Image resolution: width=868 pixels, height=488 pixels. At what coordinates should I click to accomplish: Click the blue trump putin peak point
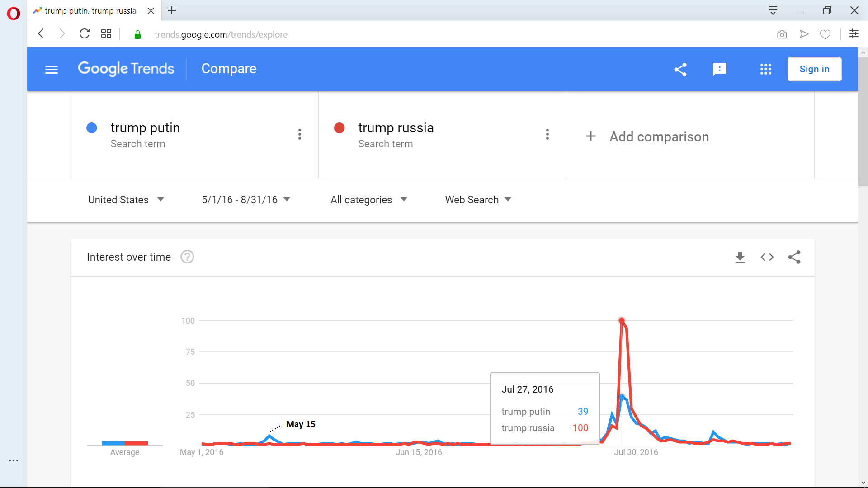click(622, 397)
